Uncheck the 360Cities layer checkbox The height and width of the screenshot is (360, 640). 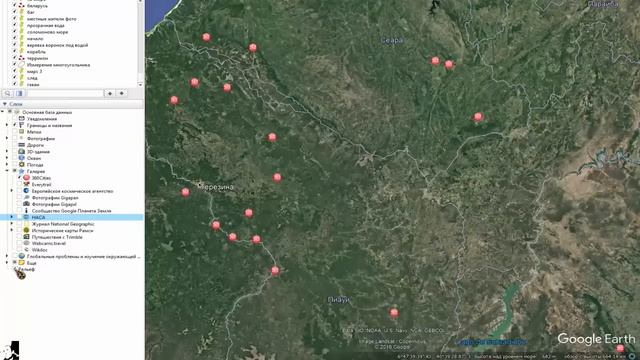[20, 178]
